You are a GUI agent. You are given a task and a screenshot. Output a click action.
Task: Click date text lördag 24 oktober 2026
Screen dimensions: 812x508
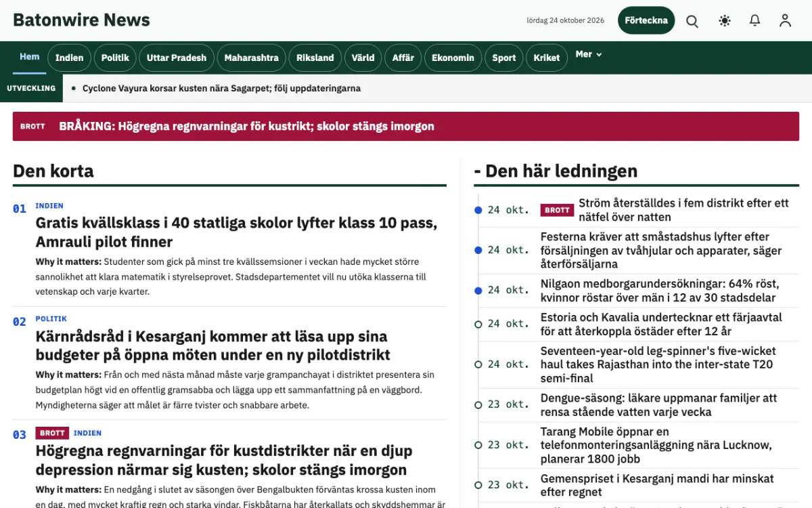pos(566,20)
